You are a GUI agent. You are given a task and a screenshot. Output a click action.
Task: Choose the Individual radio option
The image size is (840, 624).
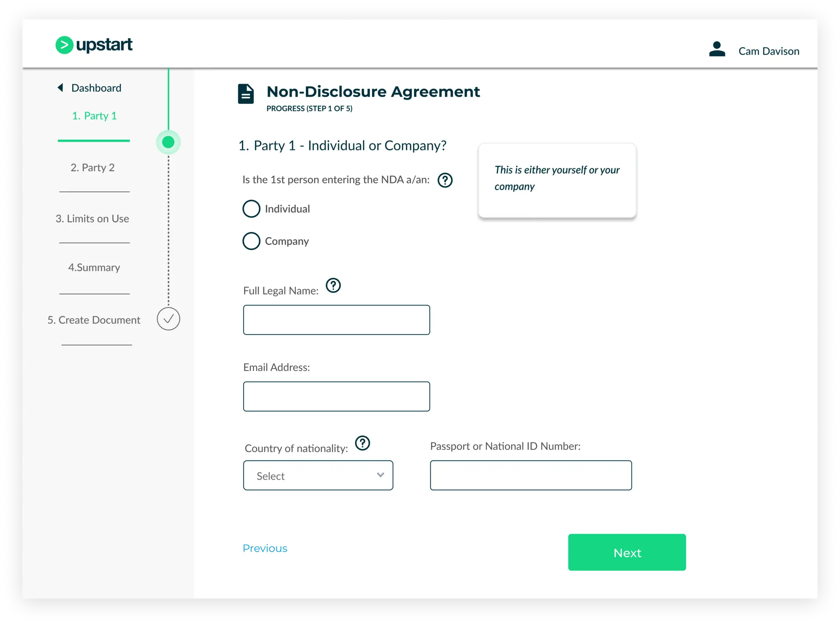251,208
